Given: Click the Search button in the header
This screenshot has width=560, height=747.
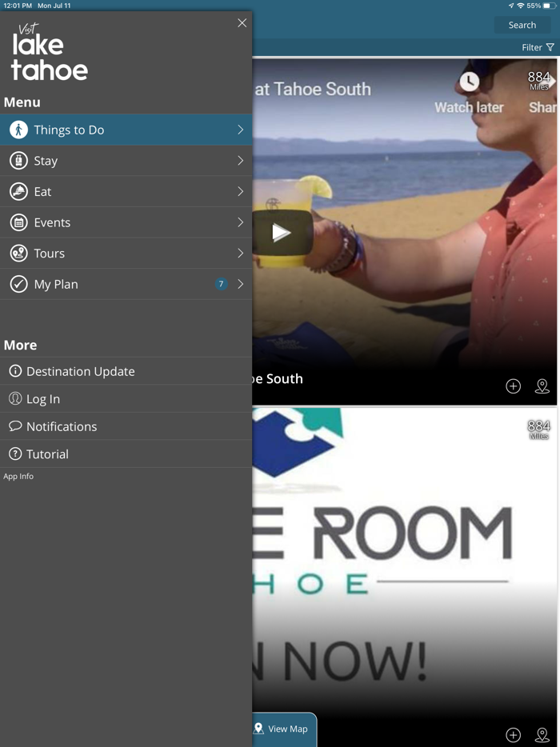Looking at the screenshot, I should point(522,26).
